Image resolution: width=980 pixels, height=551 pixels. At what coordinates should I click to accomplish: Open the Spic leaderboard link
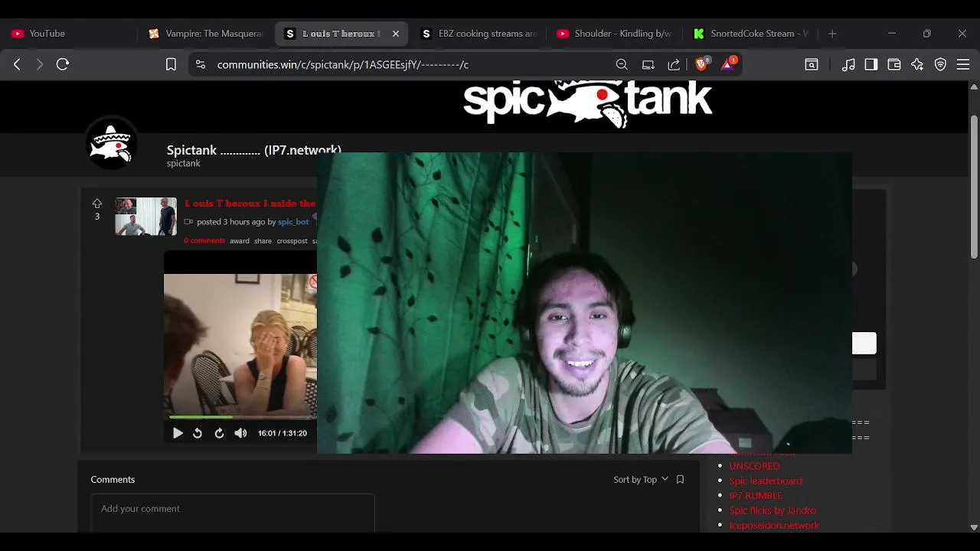[x=766, y=481]
